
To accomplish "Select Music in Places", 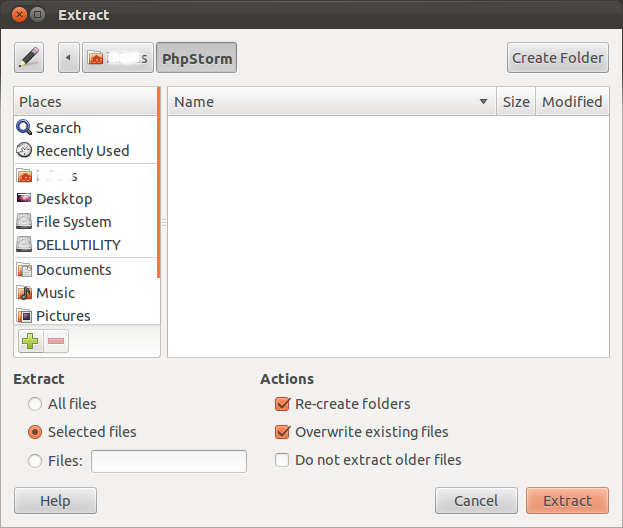I will (x=86, y=293).
